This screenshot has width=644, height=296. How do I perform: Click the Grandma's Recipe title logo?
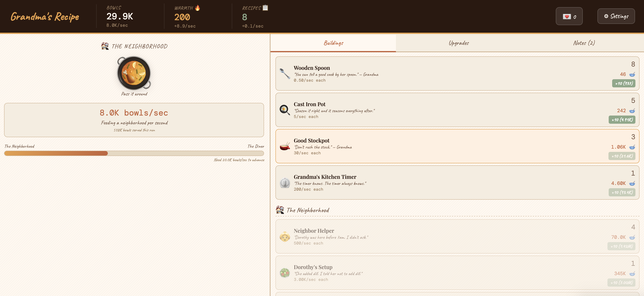click(45, 17)
